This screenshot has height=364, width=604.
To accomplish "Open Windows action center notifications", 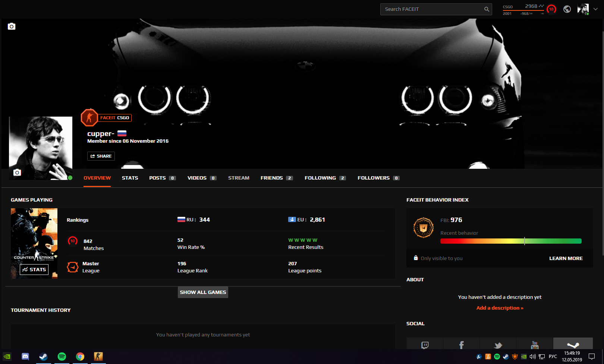I will 592,357.
